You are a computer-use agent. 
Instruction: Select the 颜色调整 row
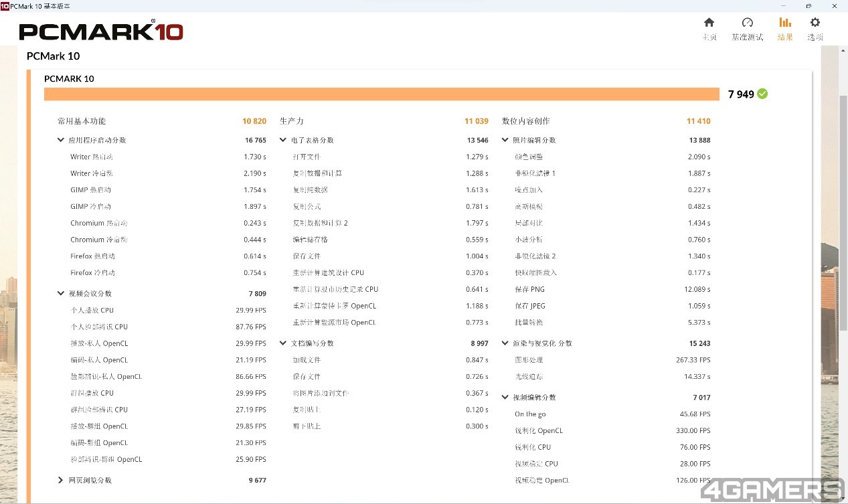point(612,157)
